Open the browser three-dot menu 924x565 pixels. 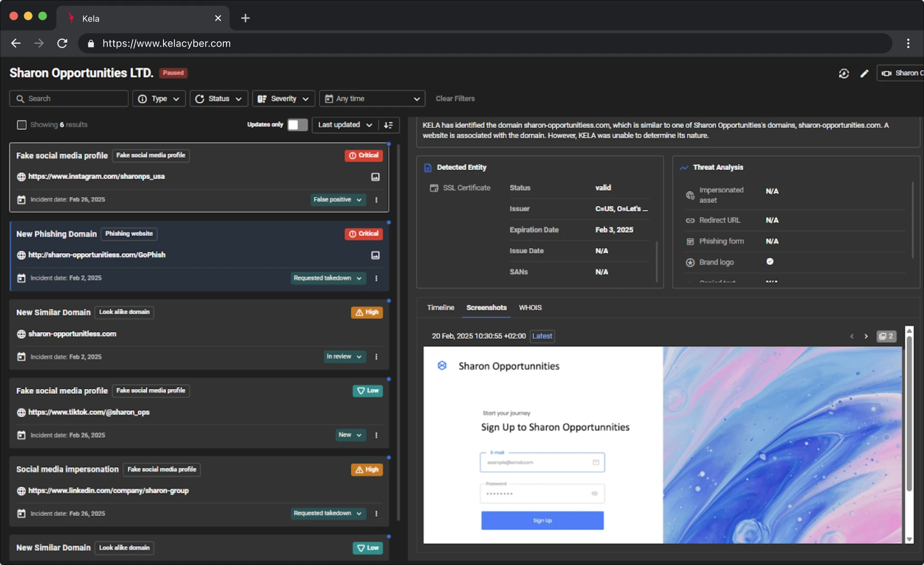(x=908, y=43)
